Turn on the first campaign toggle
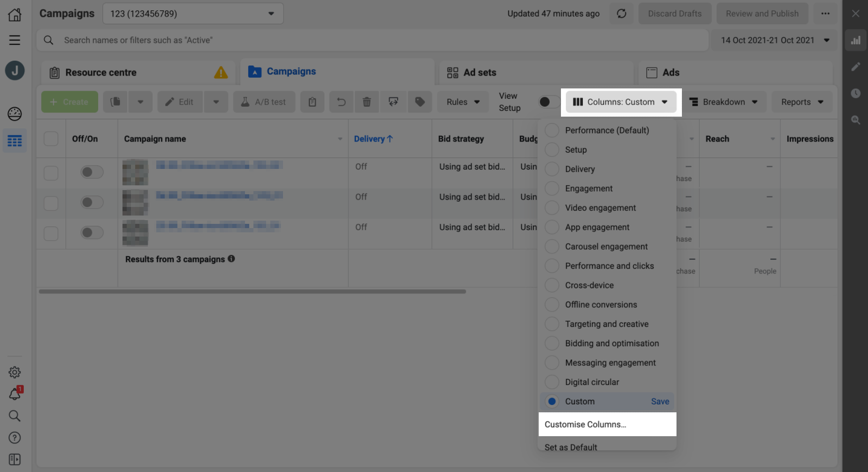The image size is (868, 472). 92,173
